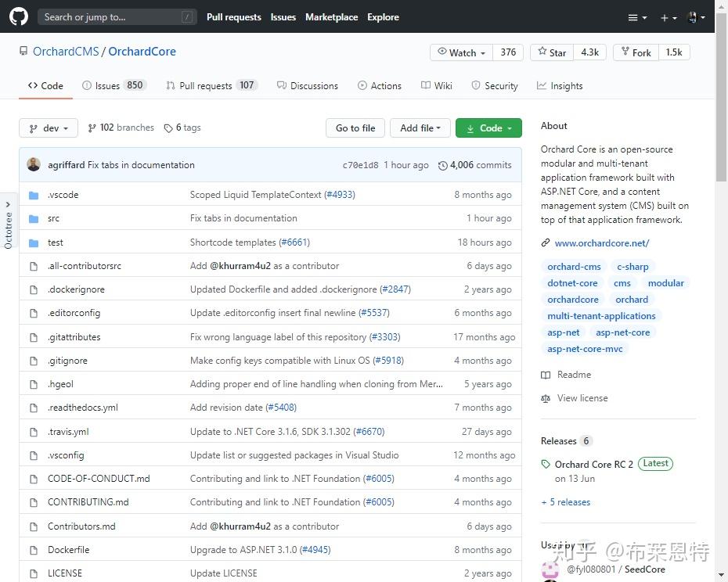
Task: Switch to the Issues 850 tab
Action: [114, 85]
